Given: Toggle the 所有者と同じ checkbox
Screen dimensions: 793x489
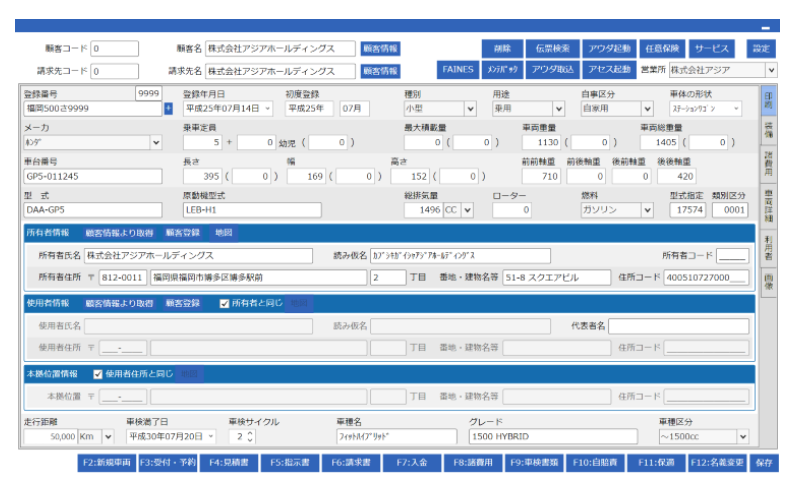Looking at the screenshot, I should (x=224, y=303).
